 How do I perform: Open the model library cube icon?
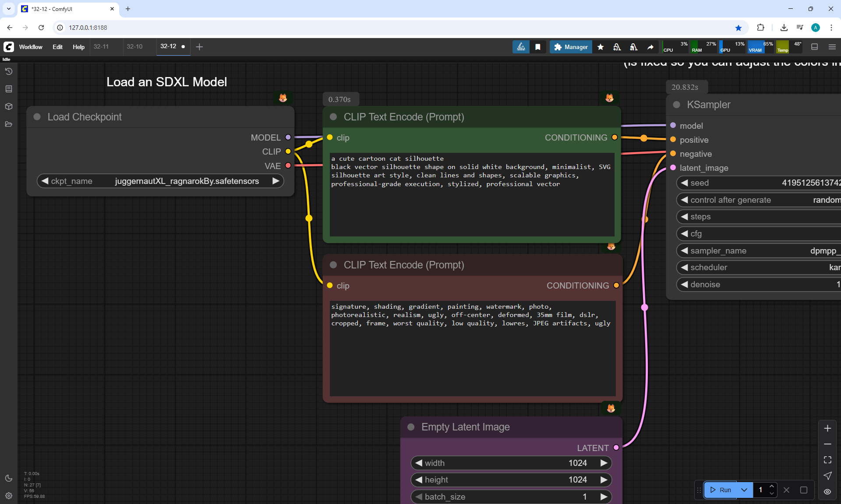click(9, 106)
